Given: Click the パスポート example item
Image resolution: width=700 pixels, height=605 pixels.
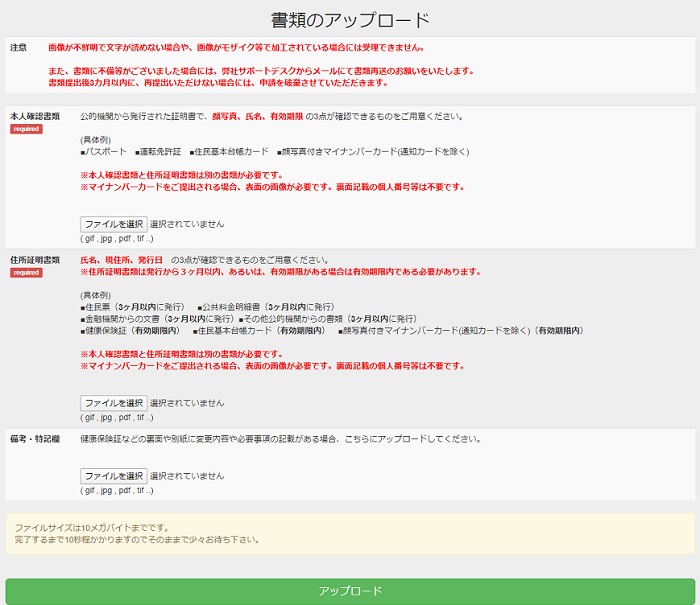Looking at the screenshot, I should click(x=104, y=152).
